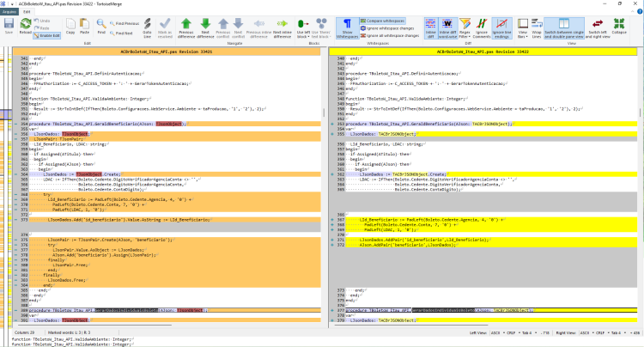Toggle Ignore Comments

(x=482, y=28)
